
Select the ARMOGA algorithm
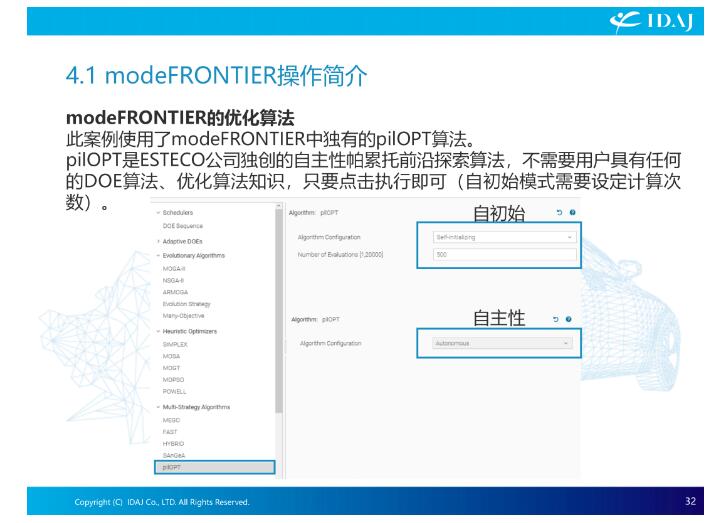pos(175,292)
